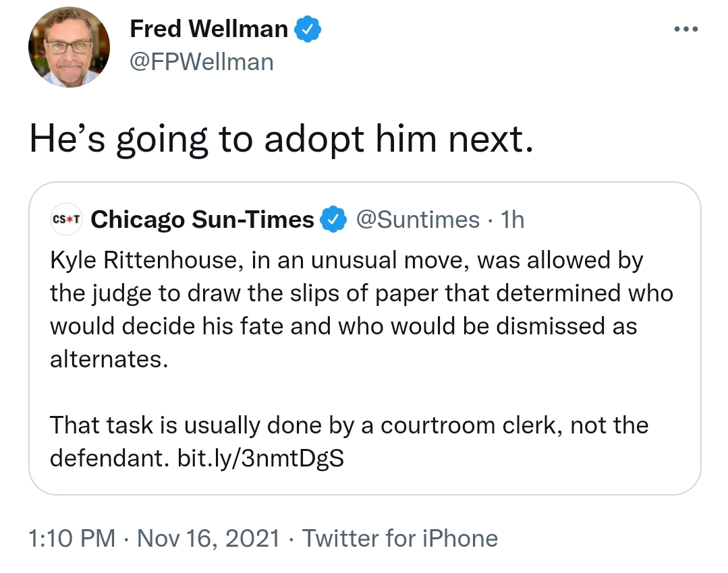Click the Chicago Sun-Times CS*T avatar
Image resolution: width=728 pixels, height=573 pixels.
[x=66, y=220]
